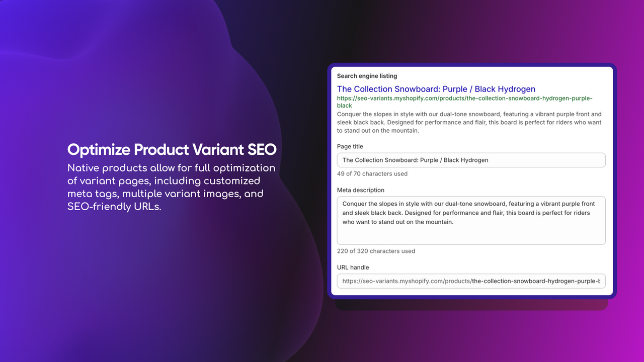Viewport: 644px width, 362px height.
Task: Select the snowboard title text in Page title field
Action: [x=415, y=160]
